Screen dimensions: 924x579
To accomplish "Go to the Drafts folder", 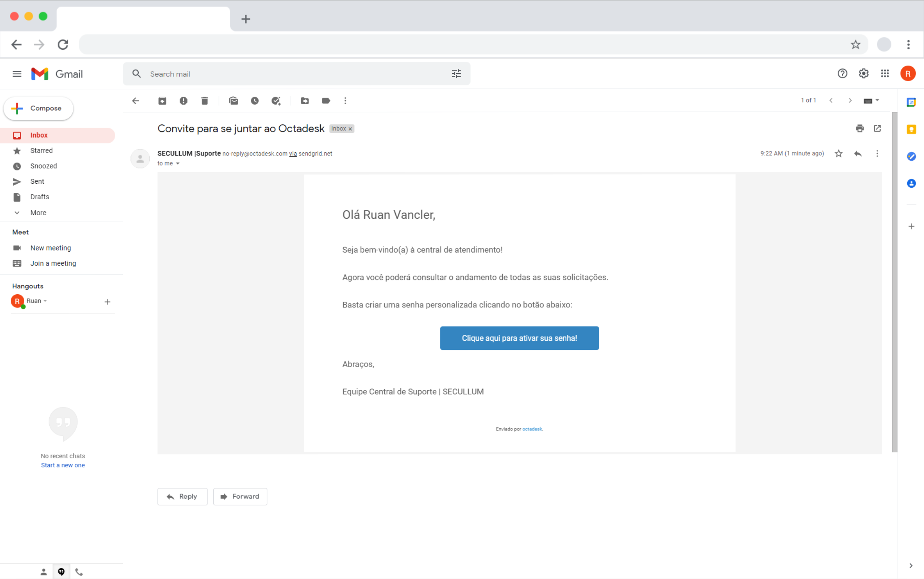I will (x=39, y=197).
